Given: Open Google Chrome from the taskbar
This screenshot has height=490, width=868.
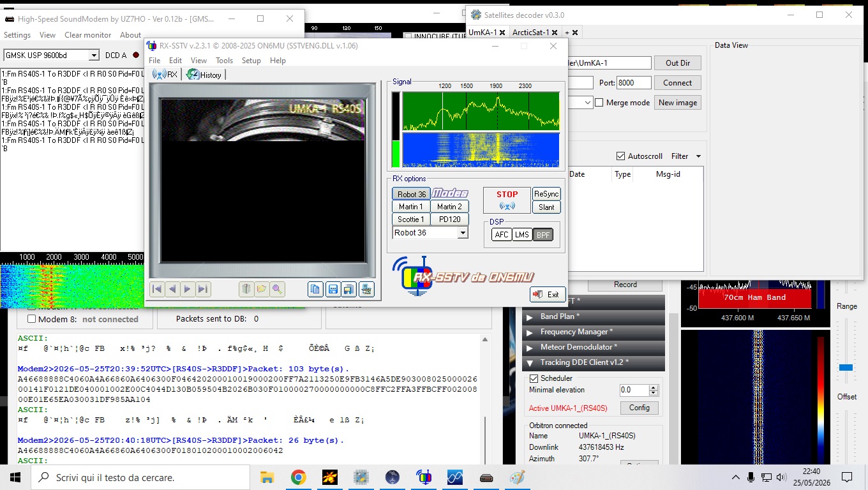Looking at the screenshot, I should 298,477.
